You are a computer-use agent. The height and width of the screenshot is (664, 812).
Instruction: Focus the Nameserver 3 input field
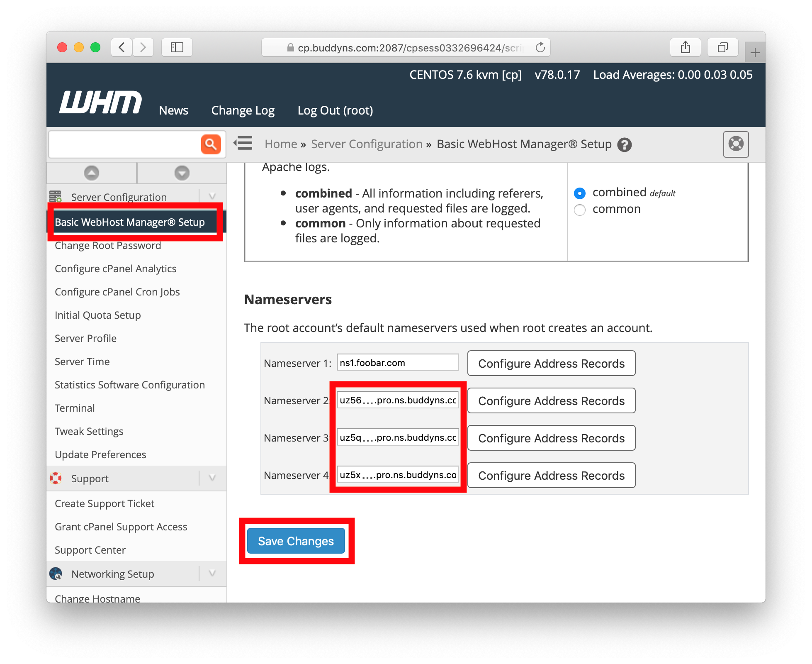(x=398, y=437)
